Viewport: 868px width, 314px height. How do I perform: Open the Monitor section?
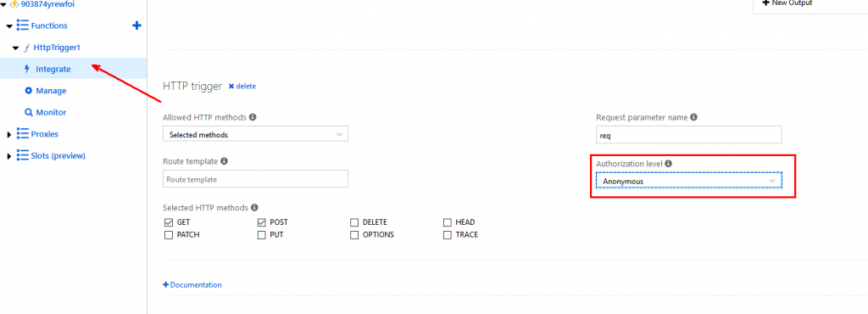(x=51, y=112)
